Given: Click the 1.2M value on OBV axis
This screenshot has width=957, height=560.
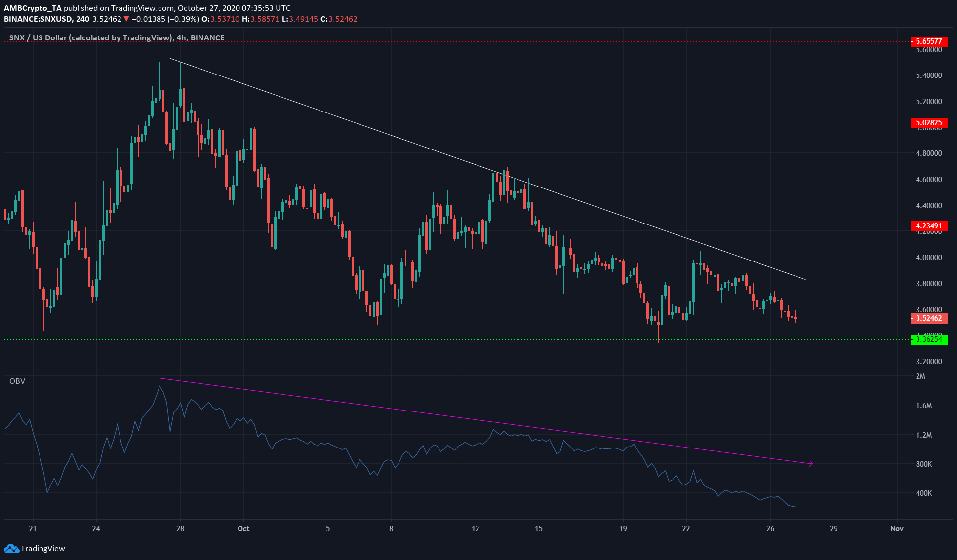Looking at the screenshot, I should pyautogui.click(x=924, y=435).
